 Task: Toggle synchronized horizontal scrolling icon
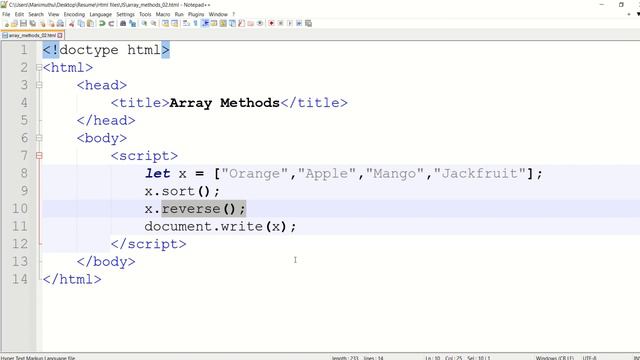click(174, 23)
